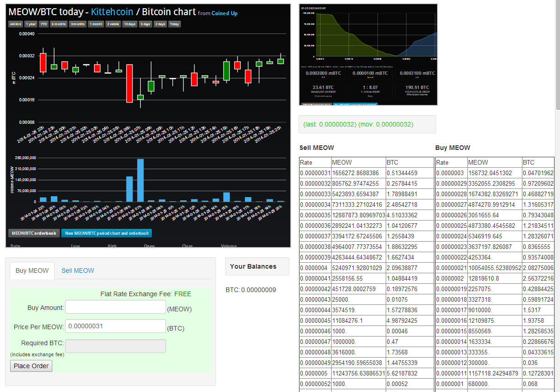This screenshot has width=560, height=392.
Task: Open the 'Coined Up' source link
Action: (224, 13)
